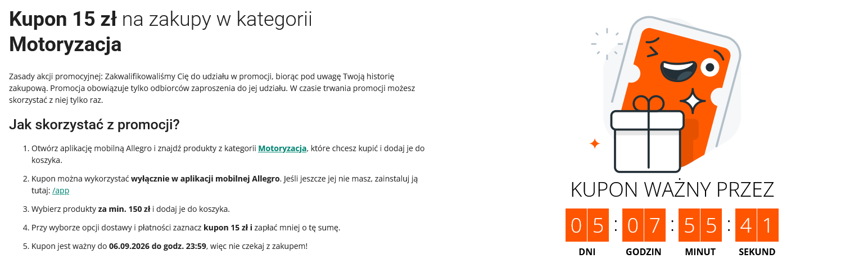Click the hours countdown tile

pyautogui.click(x=644, y=225)
